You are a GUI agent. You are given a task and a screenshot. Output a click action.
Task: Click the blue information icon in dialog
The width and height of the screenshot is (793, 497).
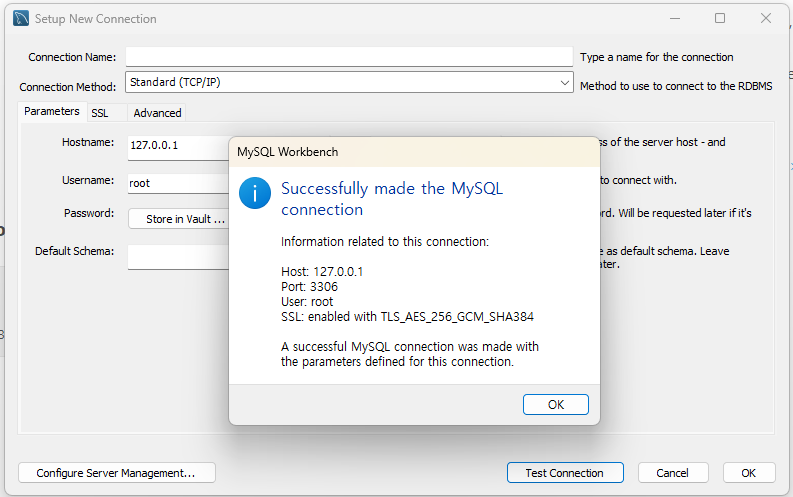tap(255, 193)
